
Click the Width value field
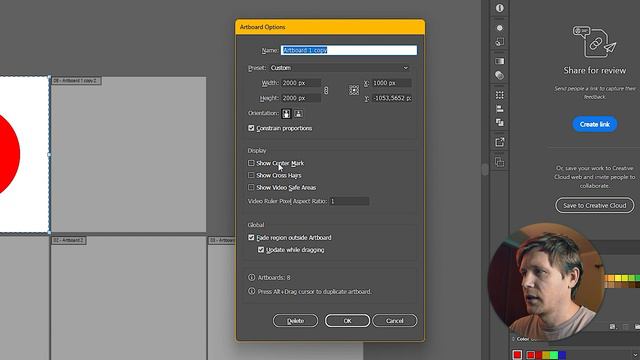pyautogui.click(x=301, y=83)
